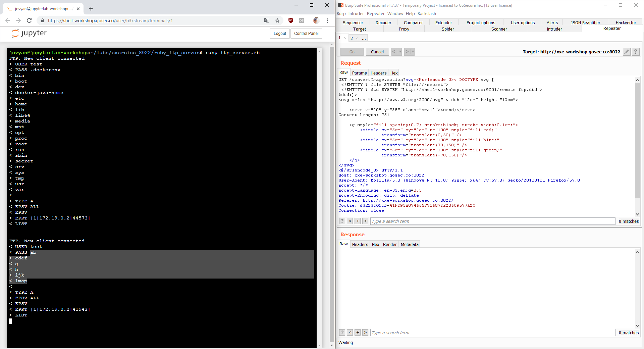This screenshot has width=644, height=349.
Task: Edit the target using the pencil icon
Action: tap(627, 52)
